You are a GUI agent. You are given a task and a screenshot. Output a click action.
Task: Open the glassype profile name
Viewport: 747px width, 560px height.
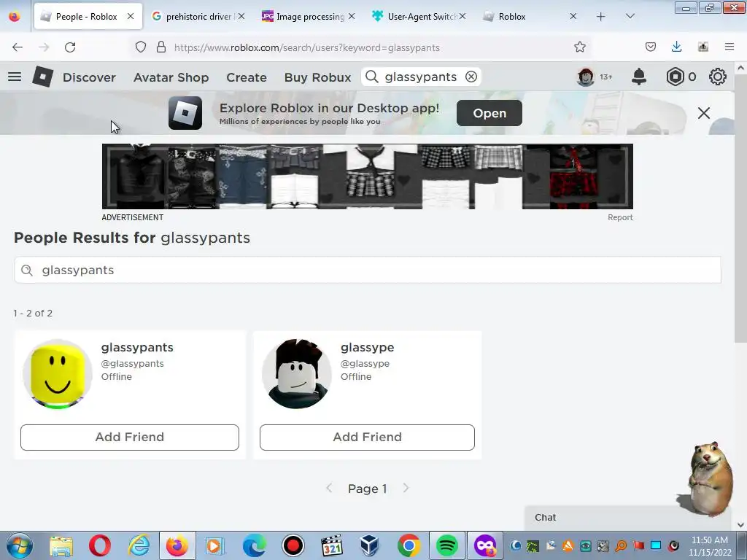click(368, 348)
